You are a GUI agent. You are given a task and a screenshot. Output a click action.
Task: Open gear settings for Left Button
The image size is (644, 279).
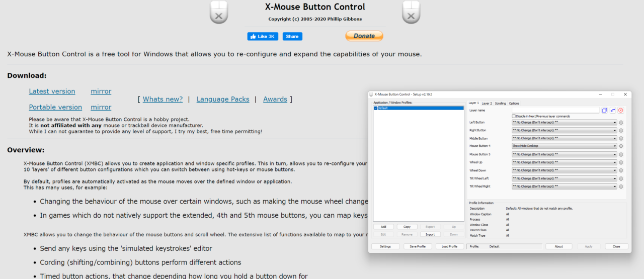621,122
